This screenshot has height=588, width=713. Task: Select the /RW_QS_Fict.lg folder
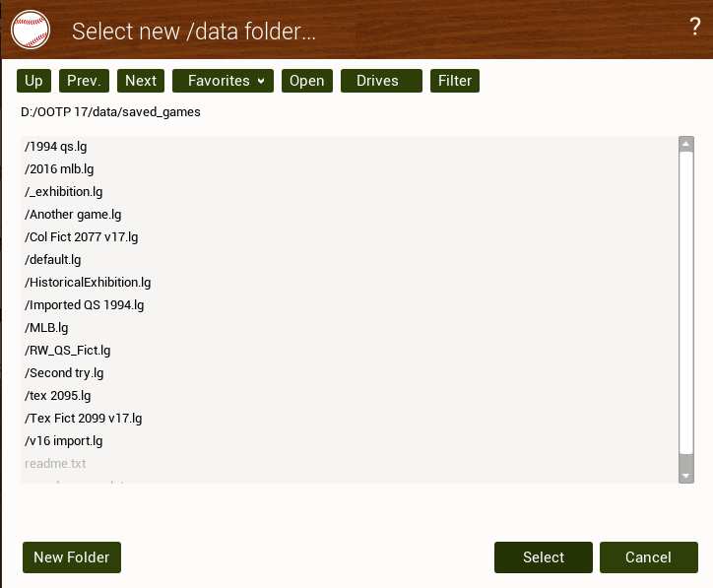tap(350, 351)
